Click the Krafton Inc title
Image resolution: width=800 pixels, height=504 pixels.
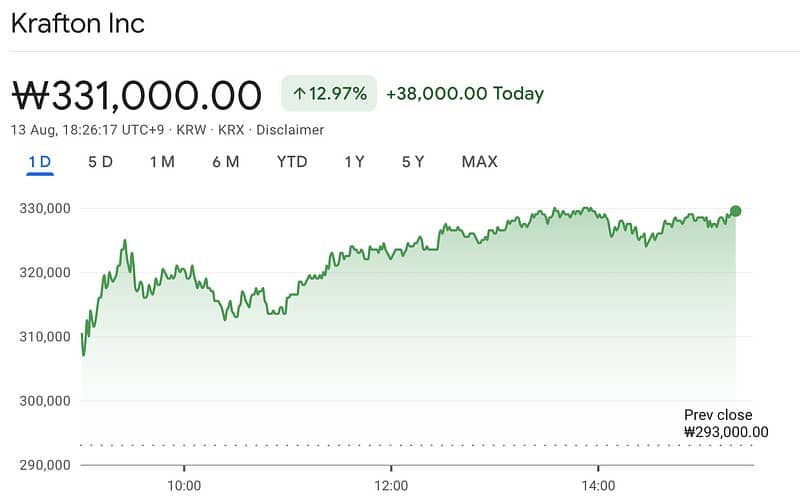click(x=78, y=23)
